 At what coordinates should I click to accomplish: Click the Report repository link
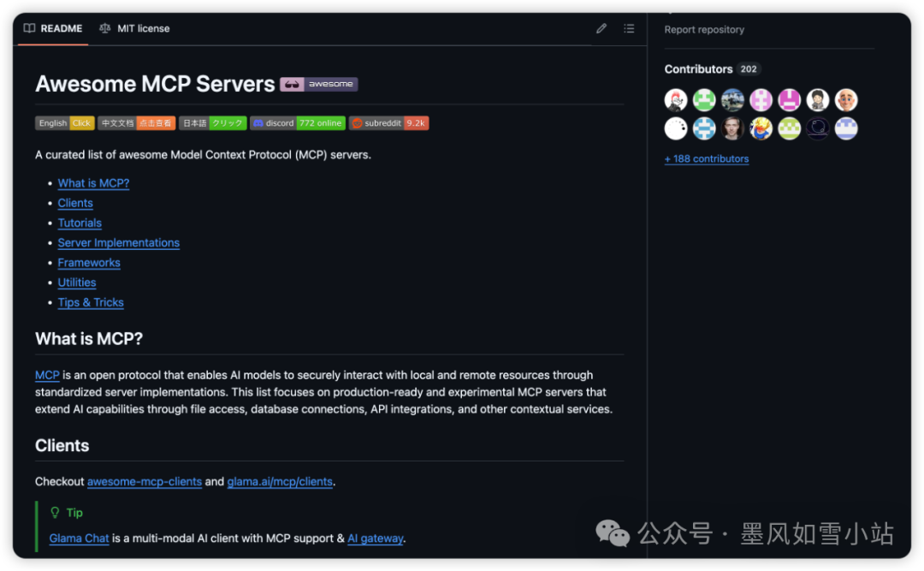coord(704,29)
